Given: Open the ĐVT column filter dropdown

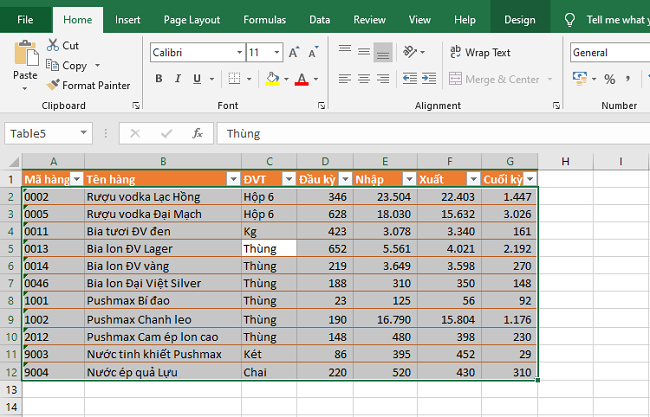Looking at the screenshot, I should (x=288, y=178).
